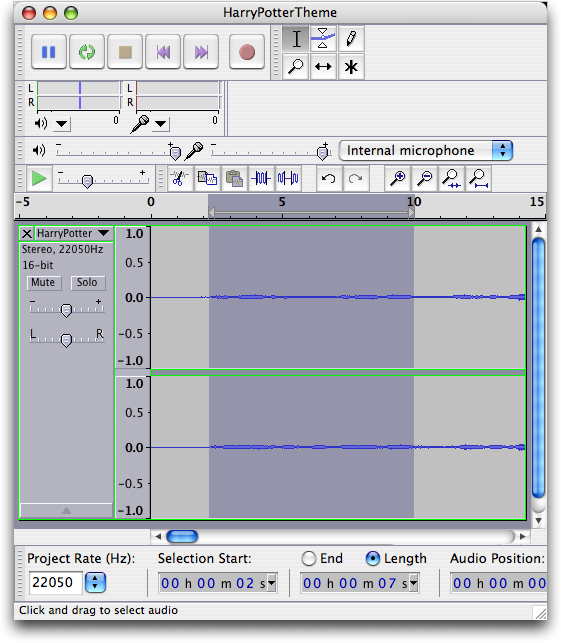
Task: Click the microphone icon on input meter
Action: tap(140, 123)
